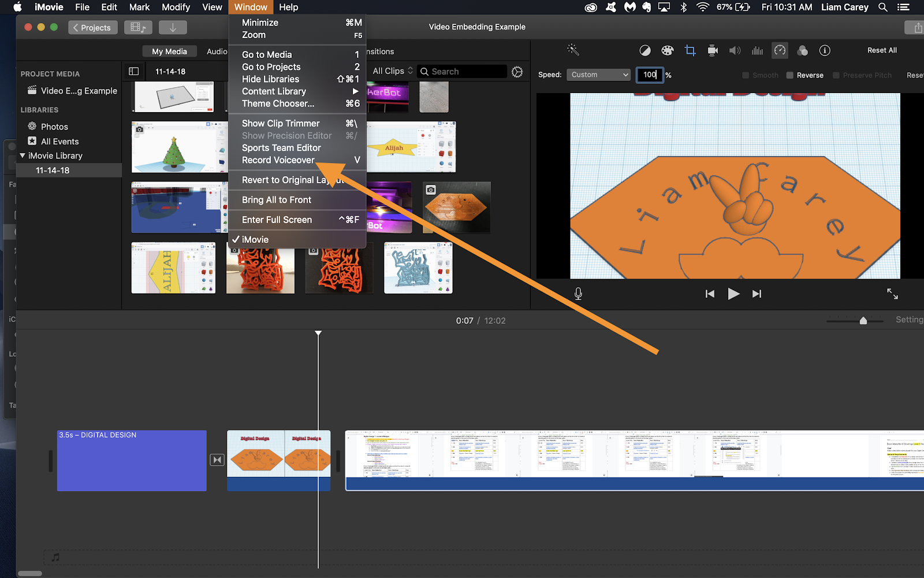This screenshot has height=578, width=924.
Task: Open Notification Center list icon
Action: pos(903,7)
